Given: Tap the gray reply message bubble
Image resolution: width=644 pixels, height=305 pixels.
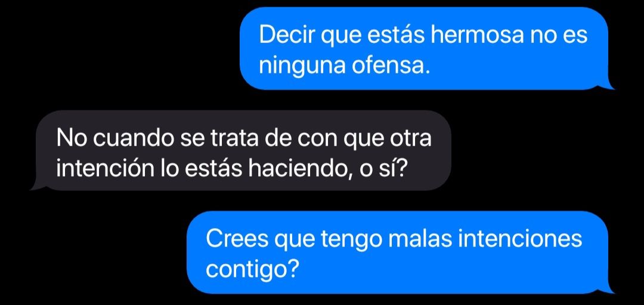Looking at the screenshot, I should tap(241, 150).
